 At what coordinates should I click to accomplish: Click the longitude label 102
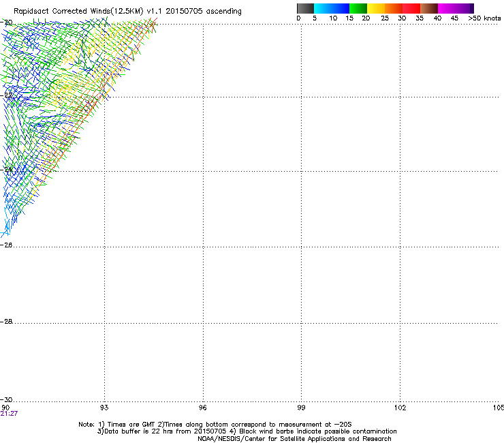(x=400, y=408)
